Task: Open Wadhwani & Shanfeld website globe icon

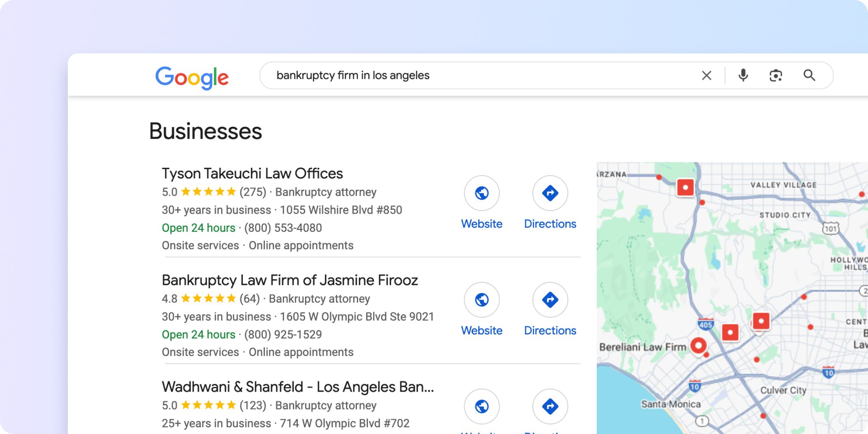Action: (x=481, y=406)
